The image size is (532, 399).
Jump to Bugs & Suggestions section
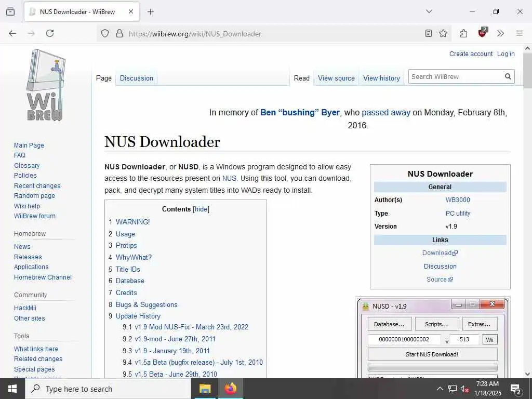pyautogui.click(x=147, y=304)
